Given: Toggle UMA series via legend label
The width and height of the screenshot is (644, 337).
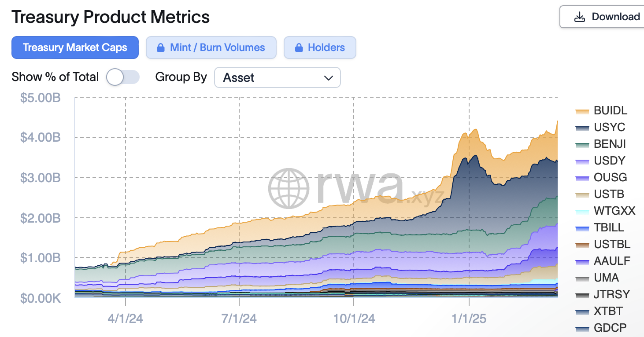Looking at the screenshot, I should 607,278.
